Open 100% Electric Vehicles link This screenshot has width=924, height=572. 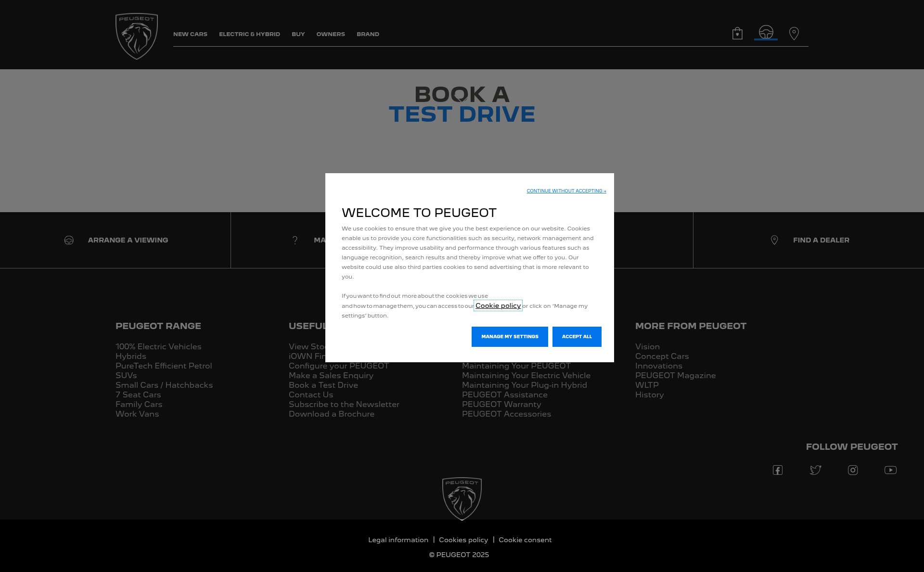click(158, 346)
